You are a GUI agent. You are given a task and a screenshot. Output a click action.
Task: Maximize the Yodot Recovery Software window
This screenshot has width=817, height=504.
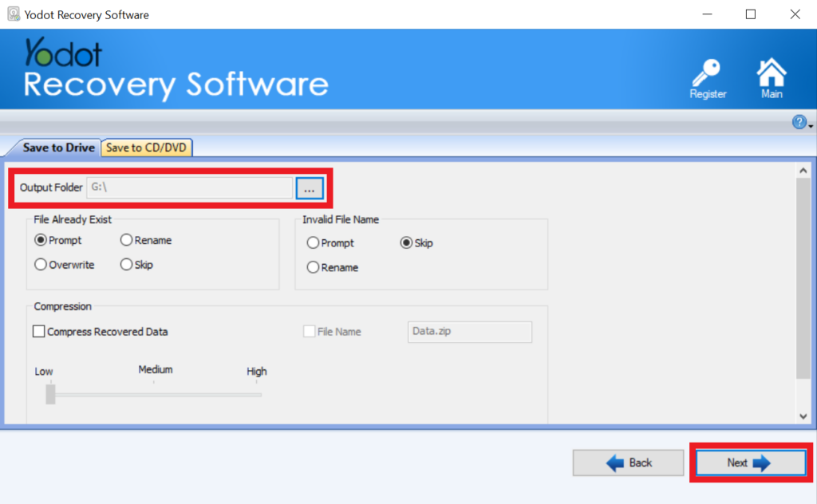click(x=751, y=14)
